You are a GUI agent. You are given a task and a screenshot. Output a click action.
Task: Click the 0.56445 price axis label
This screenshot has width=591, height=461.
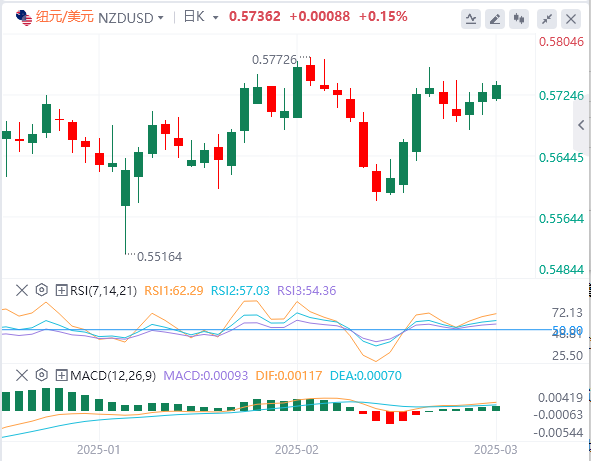pos(561,158)
